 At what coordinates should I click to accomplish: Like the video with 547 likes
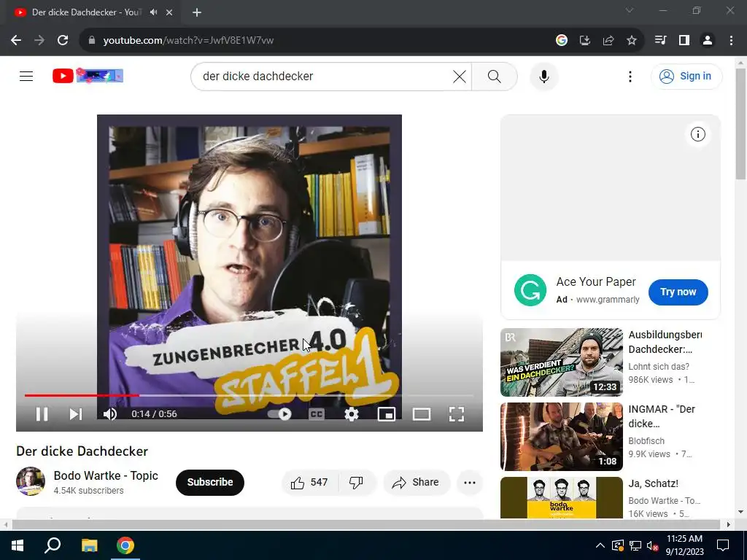tap(309, 483)
